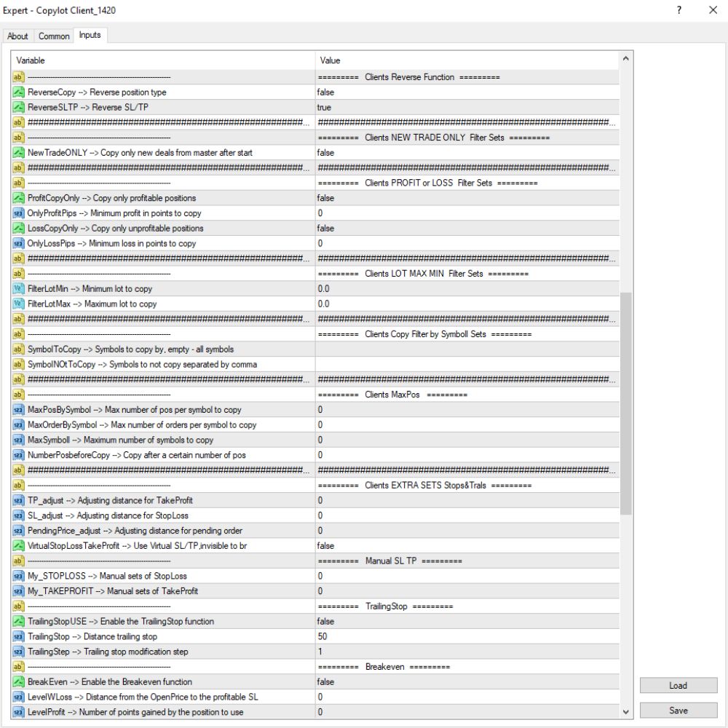The image size is (728, 728).
Task: Select the 'Manual SL TP' header row
Action: (316, 561)
